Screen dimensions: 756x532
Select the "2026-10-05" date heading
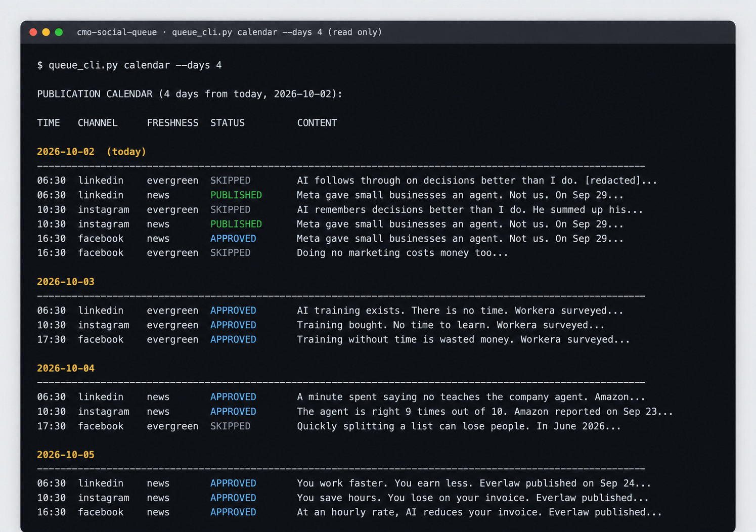click(x=66, y=455)
